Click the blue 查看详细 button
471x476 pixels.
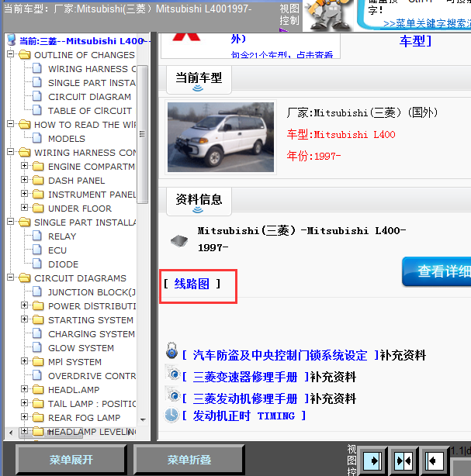click(437, 271)
